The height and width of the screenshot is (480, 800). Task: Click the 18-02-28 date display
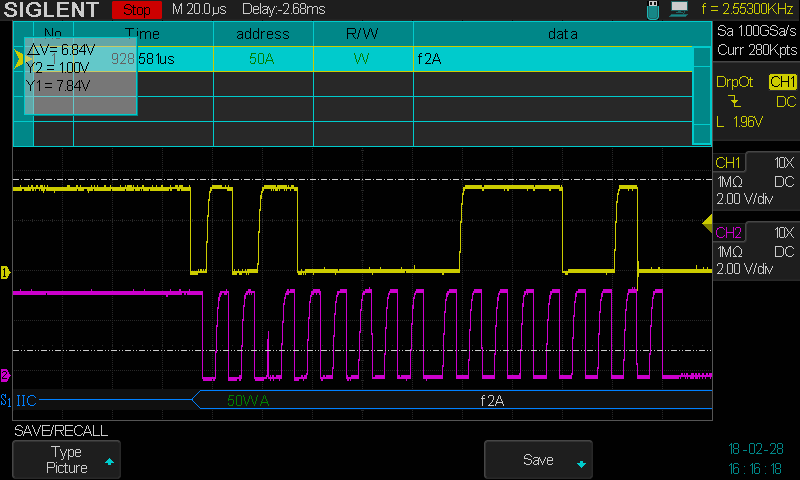[x=756, y=449]
